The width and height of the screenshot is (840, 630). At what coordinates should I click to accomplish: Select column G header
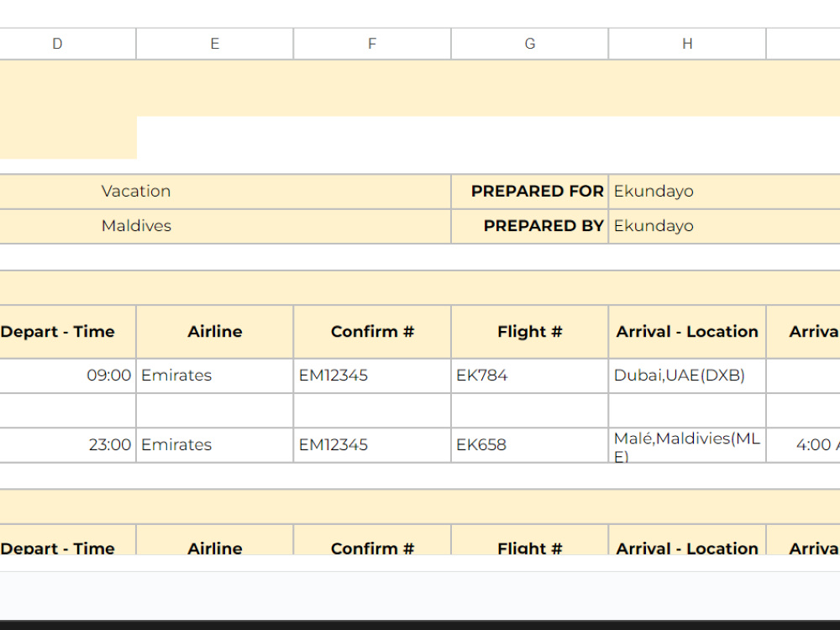point(530,44)
